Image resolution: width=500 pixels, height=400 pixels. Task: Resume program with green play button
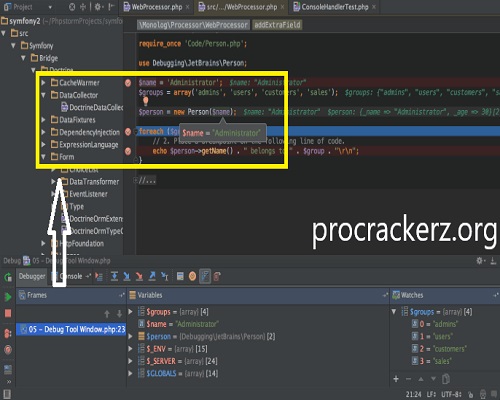(x=8, y=297)
